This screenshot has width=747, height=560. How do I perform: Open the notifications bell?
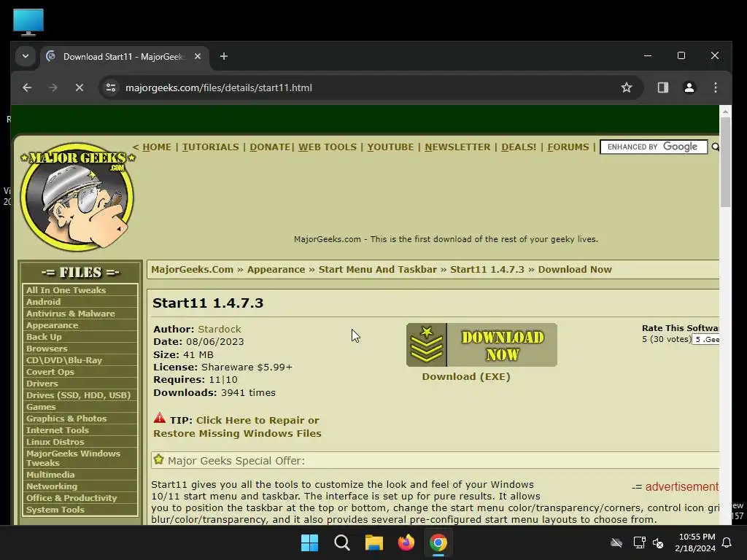click(727, 542)
